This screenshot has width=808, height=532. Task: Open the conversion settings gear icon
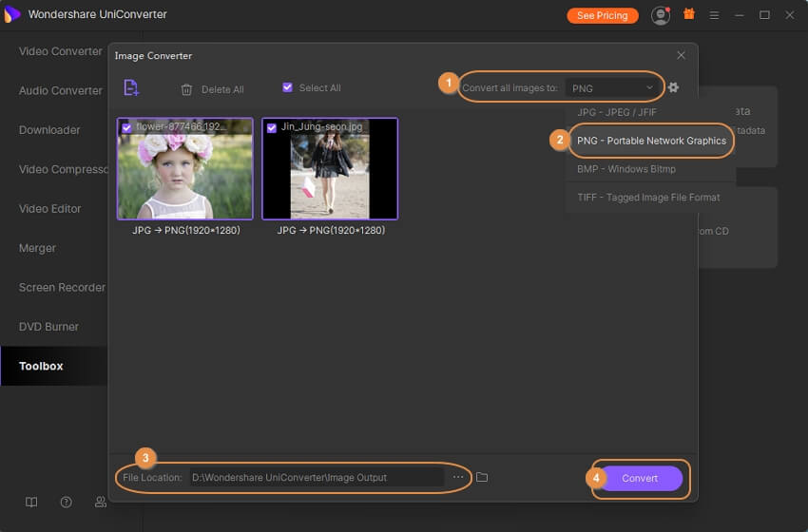673,87
